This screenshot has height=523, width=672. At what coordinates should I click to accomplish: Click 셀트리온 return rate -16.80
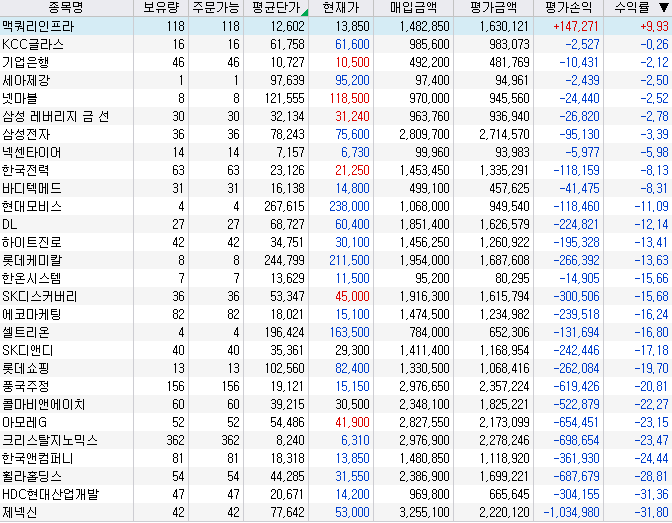[651, 332]
